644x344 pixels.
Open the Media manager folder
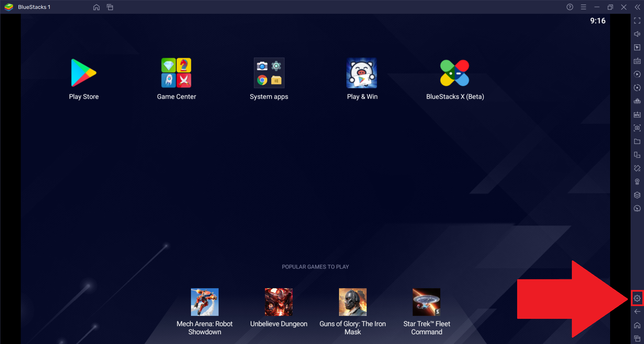point(637,141)
